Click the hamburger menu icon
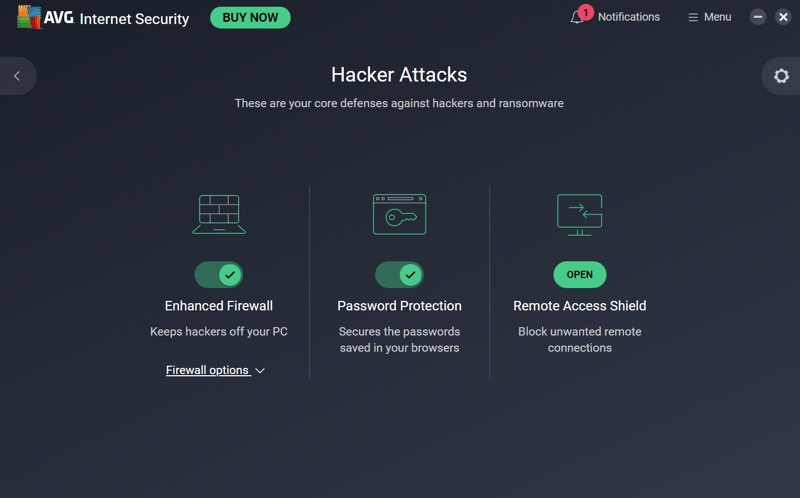The width and height of the screenshot is (800, 498). point(693,17)
